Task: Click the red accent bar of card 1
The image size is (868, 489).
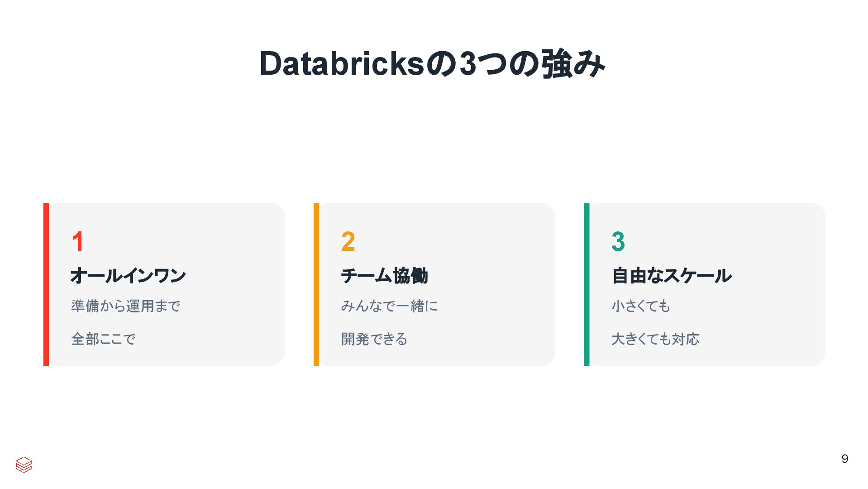Action: [x=46, y=284]
